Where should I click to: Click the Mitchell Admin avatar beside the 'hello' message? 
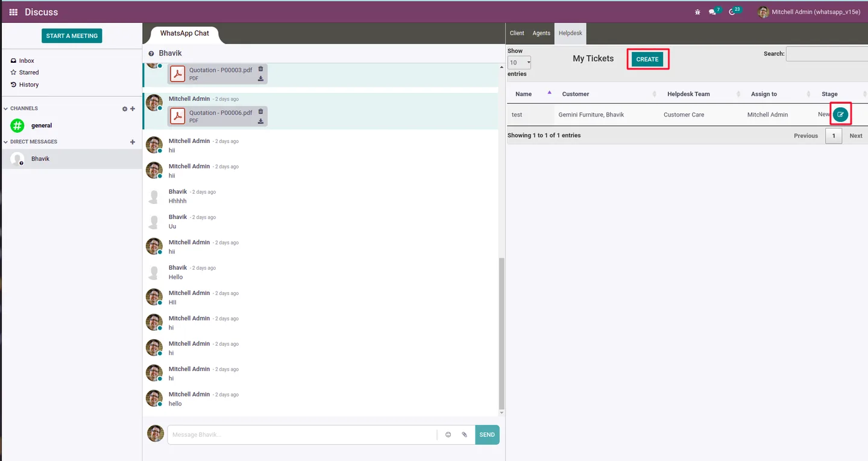point(154,398)
